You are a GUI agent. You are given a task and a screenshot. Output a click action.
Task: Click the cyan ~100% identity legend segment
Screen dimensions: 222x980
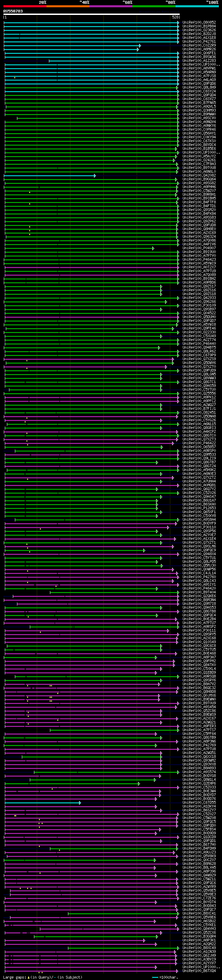[x=197, y=6]
